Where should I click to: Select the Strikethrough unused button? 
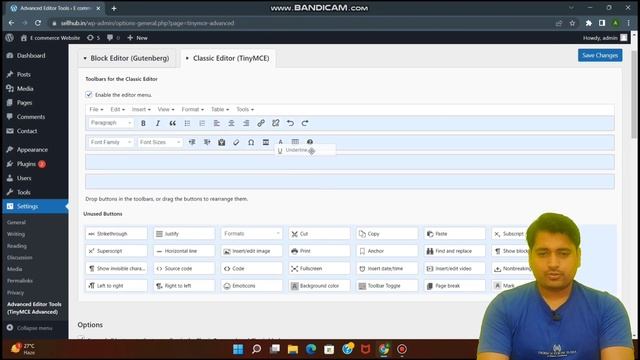point(116,233)
